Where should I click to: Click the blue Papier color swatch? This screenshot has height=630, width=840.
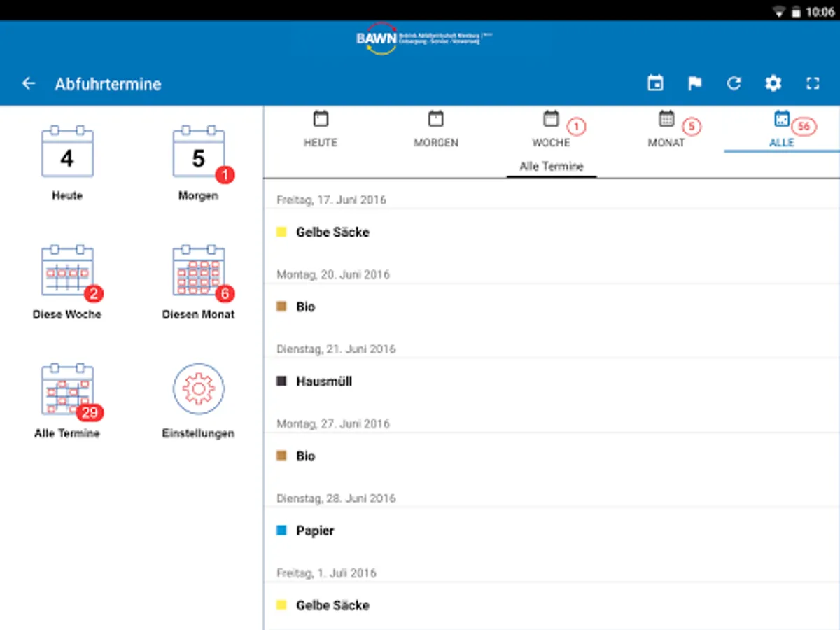click(x=282, y=531)
